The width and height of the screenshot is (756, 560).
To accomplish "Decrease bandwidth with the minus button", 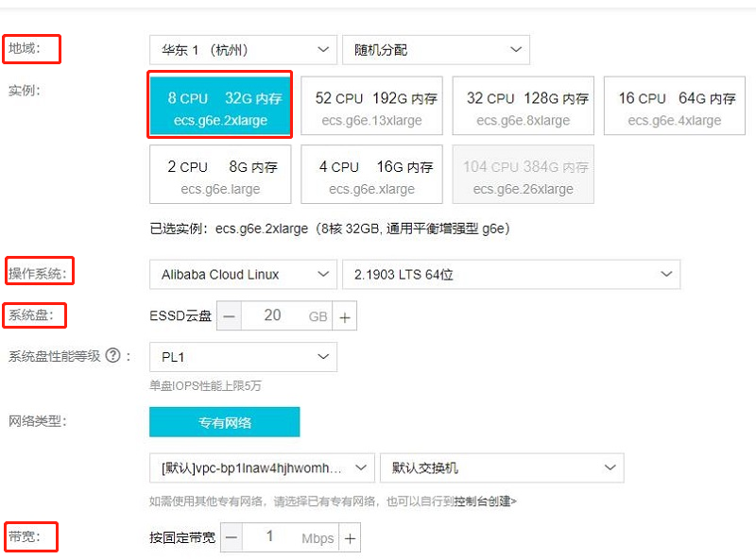I will tap(232, 538).
